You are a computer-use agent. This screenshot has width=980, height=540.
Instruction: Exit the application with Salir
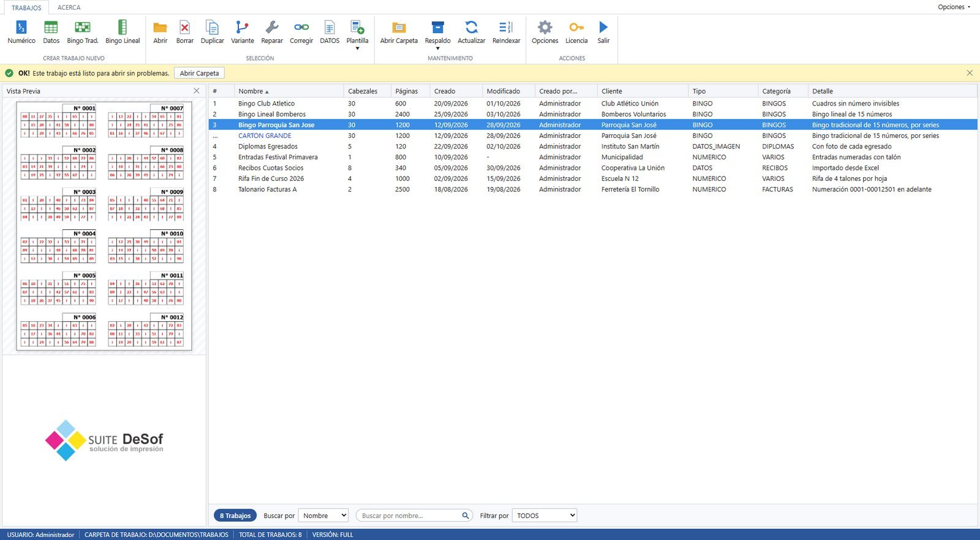tap(603, 32)
